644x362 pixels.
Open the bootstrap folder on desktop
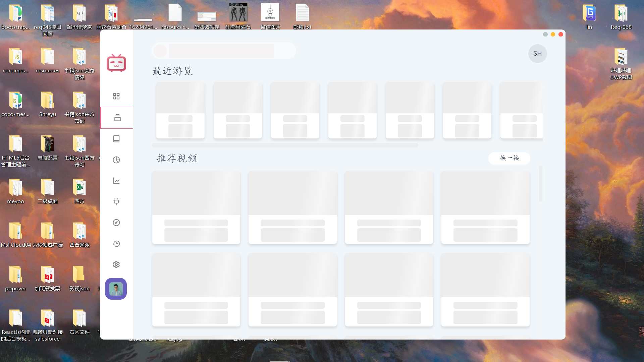click(x=15, y=17)
